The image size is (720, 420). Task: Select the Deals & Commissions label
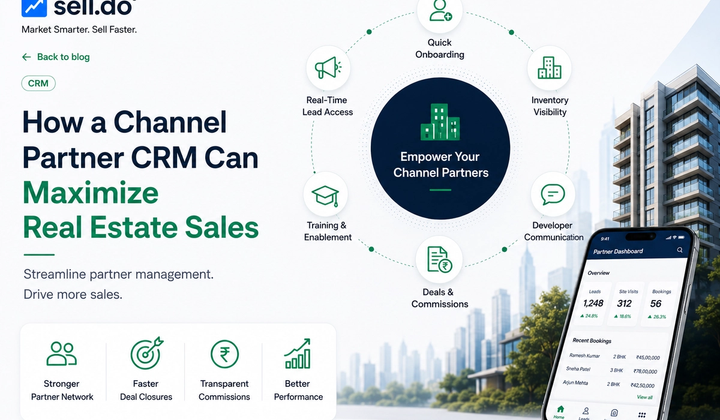point(439,298)
